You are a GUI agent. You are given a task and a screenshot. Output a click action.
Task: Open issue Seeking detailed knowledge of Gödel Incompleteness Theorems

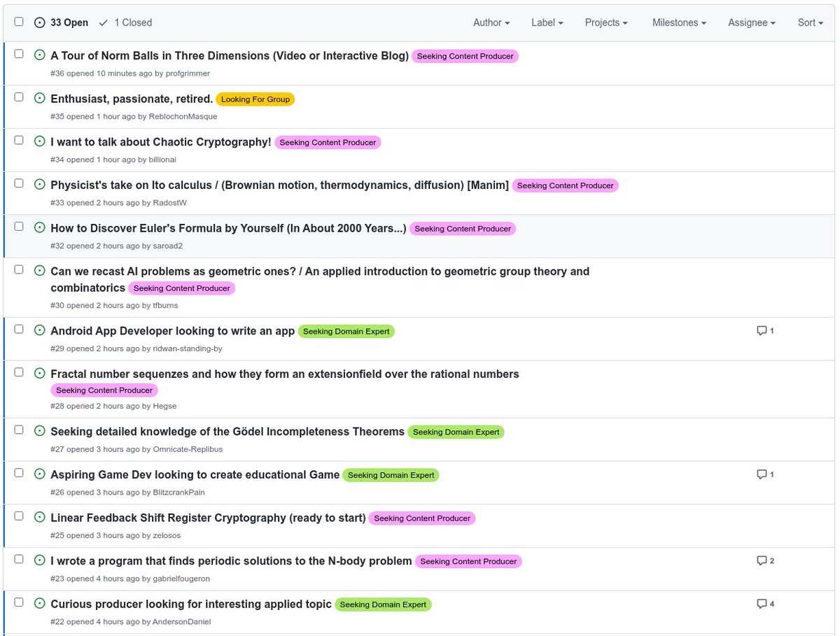[227, 432]
